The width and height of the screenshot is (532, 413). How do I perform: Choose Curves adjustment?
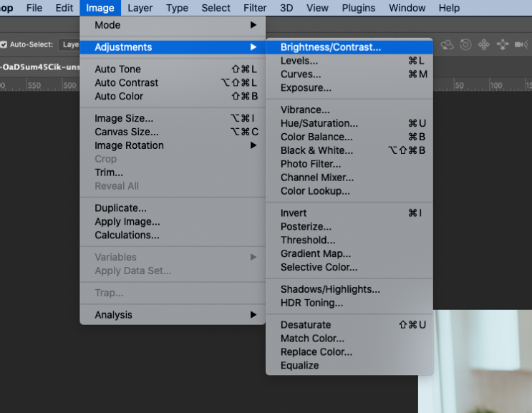tap(349, 74)
